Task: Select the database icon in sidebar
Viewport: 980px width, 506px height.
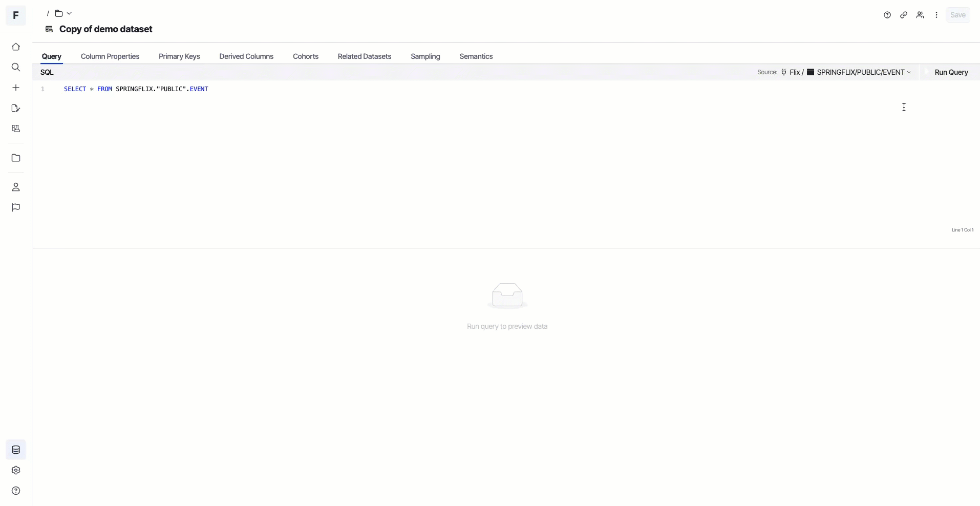Action: [x=16, y=450]
